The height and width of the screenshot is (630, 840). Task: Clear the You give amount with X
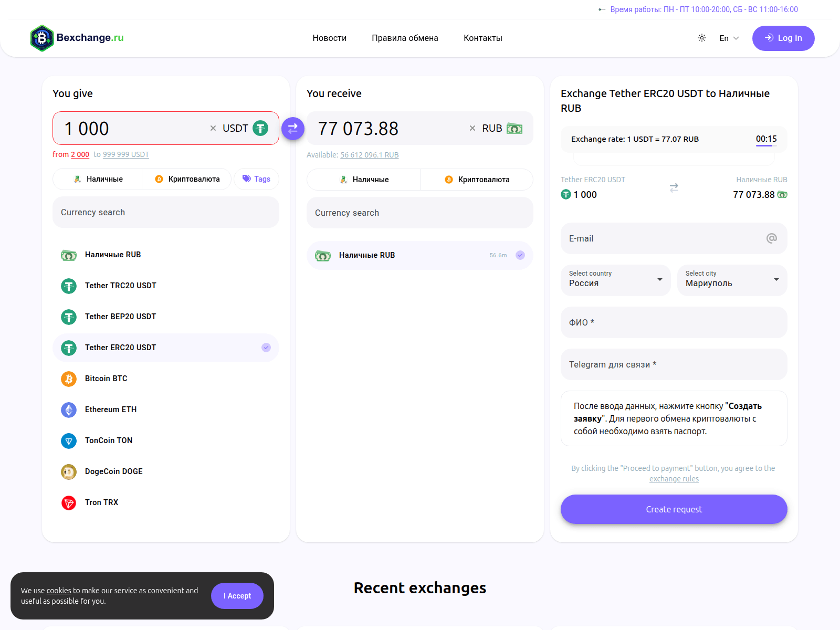click(x=213, y=128)
